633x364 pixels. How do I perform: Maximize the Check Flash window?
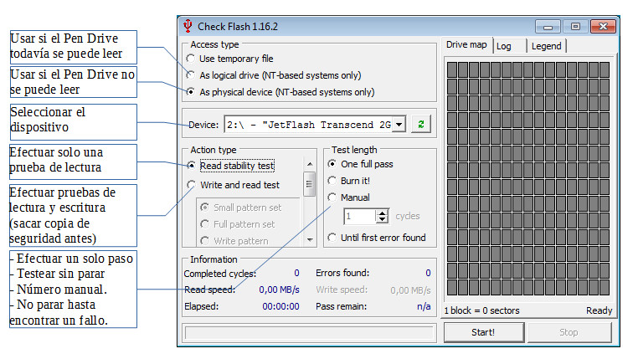575,27
